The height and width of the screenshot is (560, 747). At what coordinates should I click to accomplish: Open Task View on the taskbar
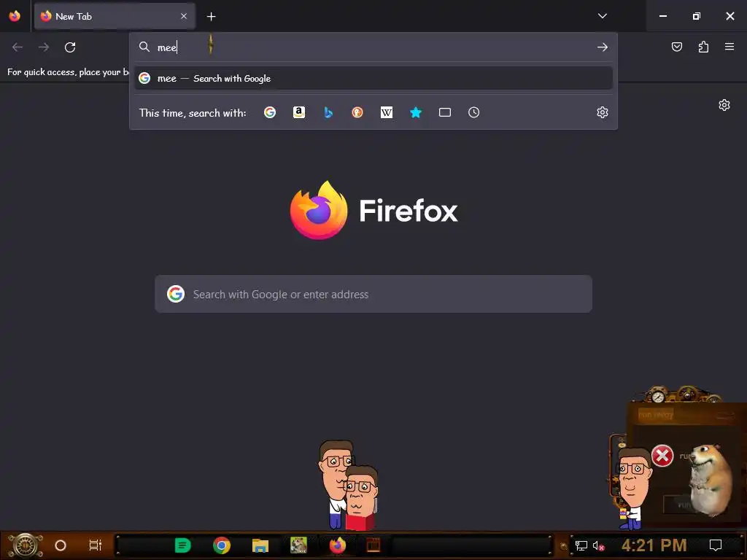[x=96, y=545]
